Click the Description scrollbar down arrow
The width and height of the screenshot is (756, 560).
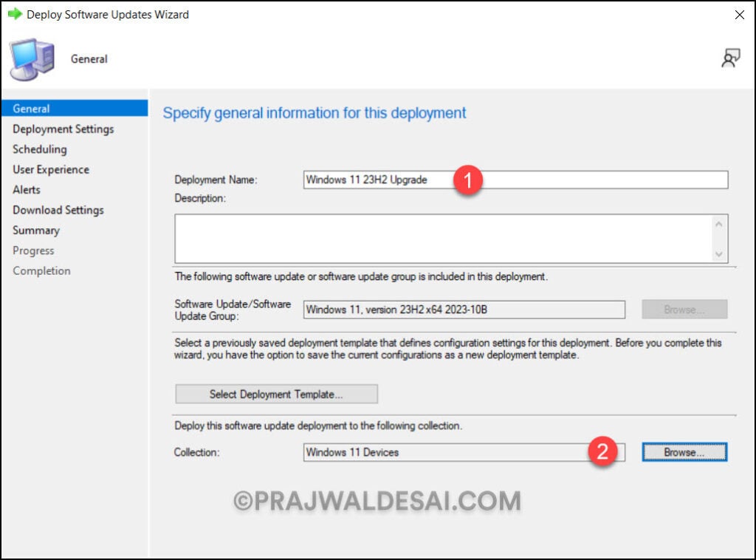pyautogui.click(x=719, y=253)
